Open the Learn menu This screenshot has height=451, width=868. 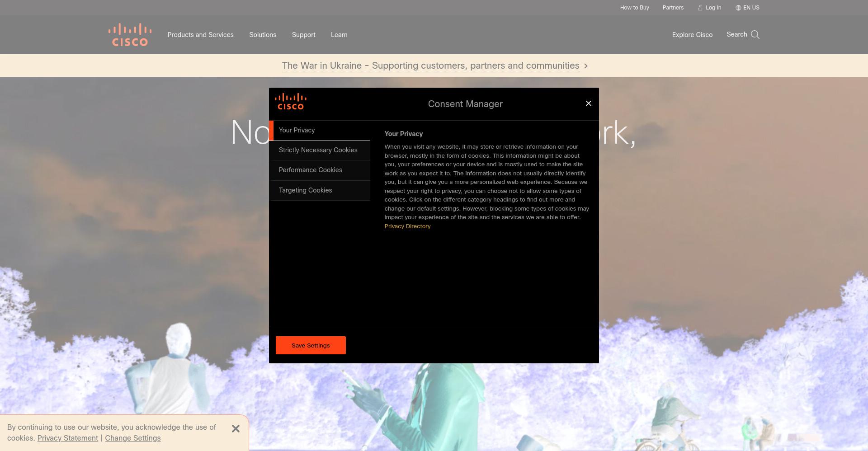339,35
